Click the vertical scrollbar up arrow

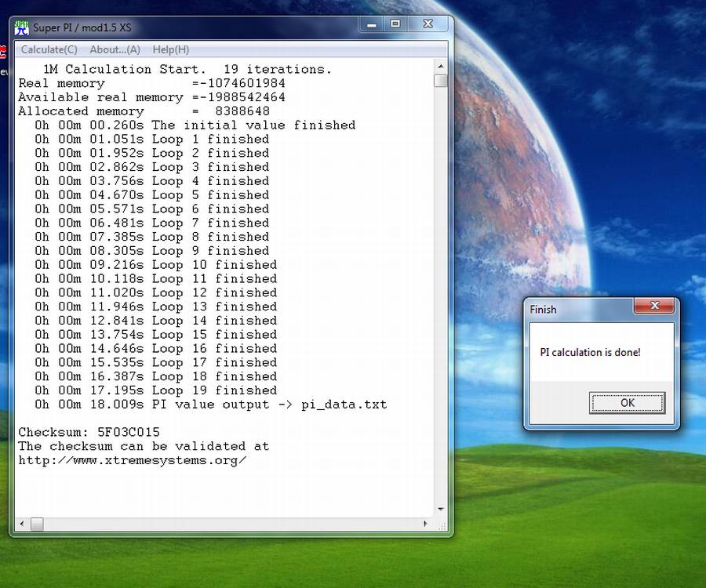tap(441, 66)
